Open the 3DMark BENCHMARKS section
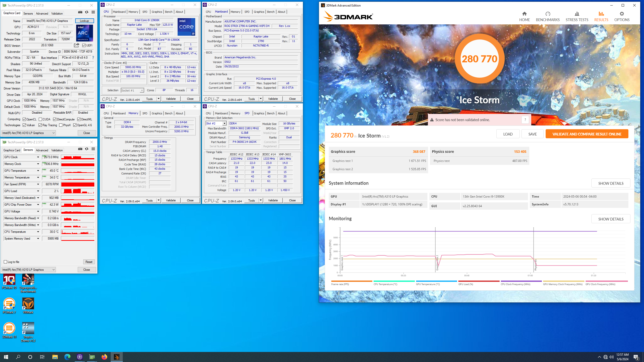644x362 pixels. (x=548, y=17)
